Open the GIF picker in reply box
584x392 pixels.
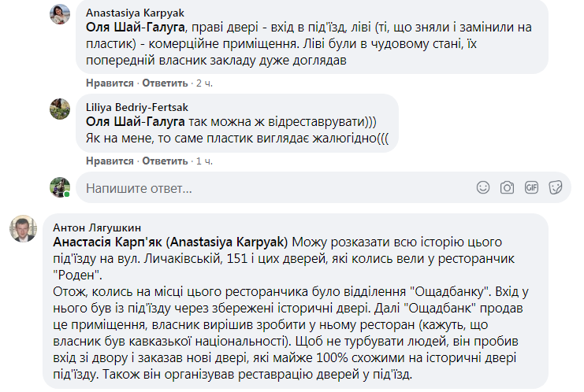[x=531, y=188]
